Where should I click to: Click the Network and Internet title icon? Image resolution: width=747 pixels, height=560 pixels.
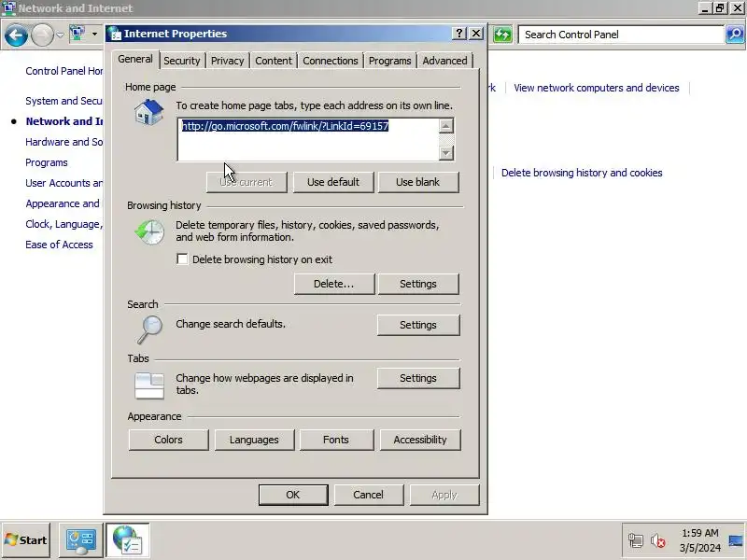pyautogui.click(x=8, y=8)
